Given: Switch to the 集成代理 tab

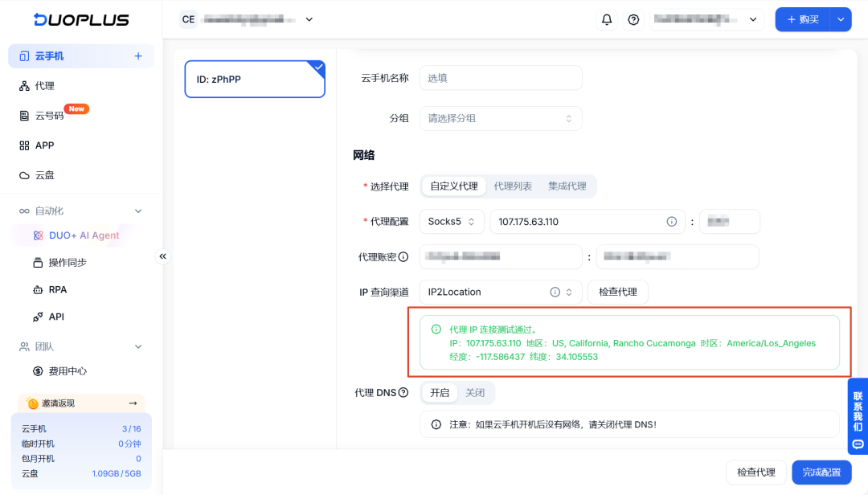Looking at the screenshot, I should point(567,186).
